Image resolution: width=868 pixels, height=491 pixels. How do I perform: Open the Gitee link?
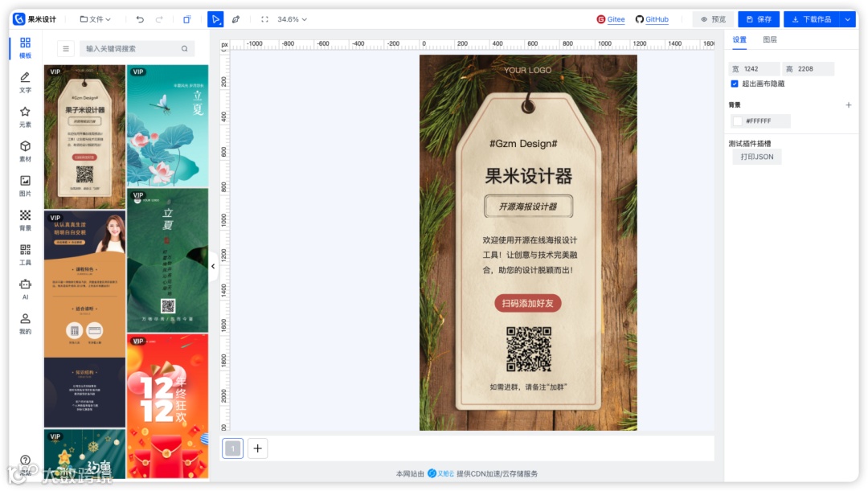coord(611,19)
